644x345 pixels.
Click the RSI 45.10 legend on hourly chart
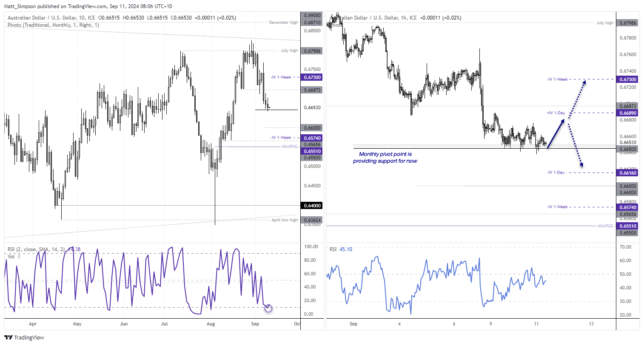point(341,249)
